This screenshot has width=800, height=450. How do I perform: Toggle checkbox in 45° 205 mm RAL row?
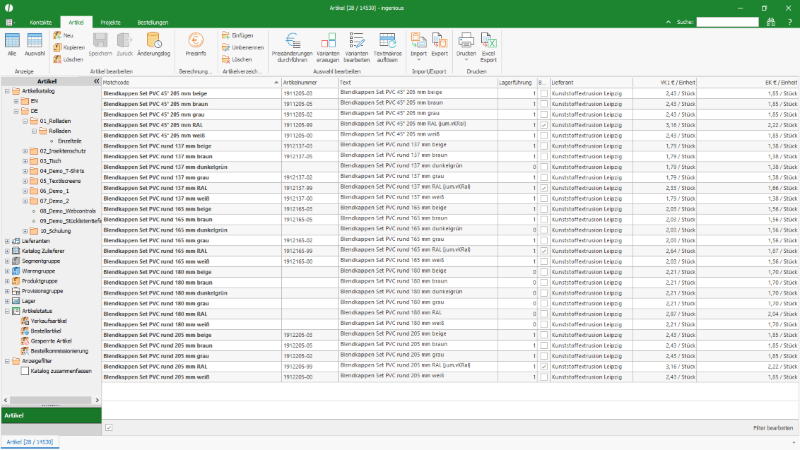[544, 125]
